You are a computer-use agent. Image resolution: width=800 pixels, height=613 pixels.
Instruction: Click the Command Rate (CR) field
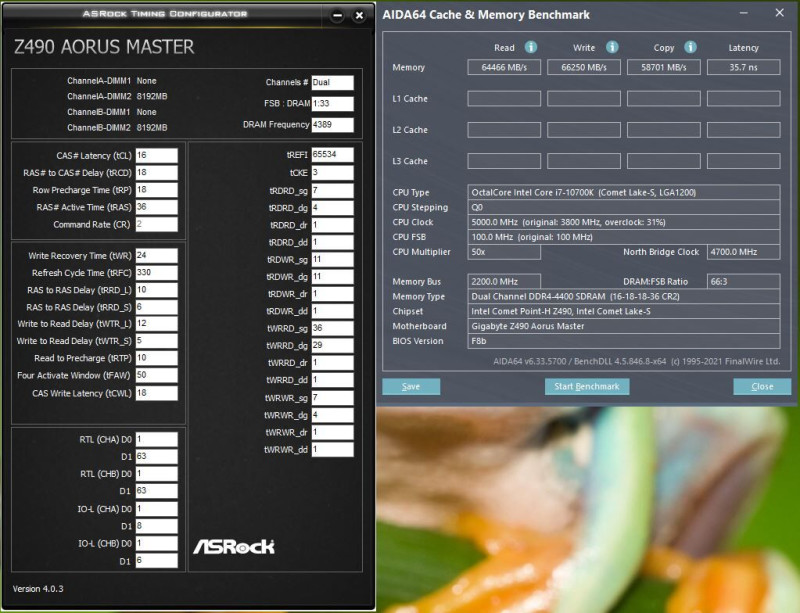[x=157, y=224]
